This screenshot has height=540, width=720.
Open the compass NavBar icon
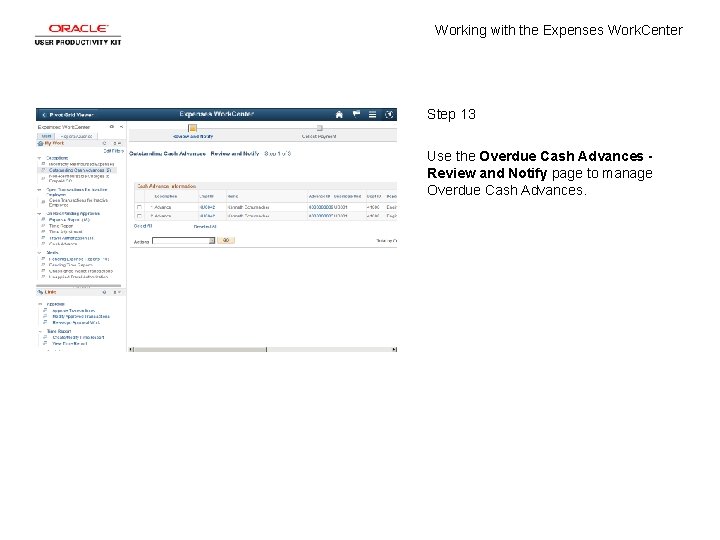click(389, 114)
